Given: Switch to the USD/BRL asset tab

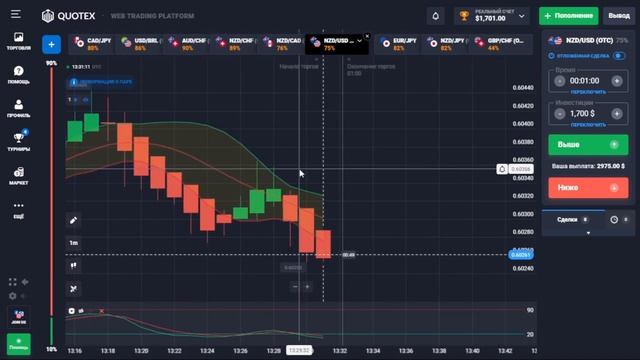Looking at the screenshot, I should coord(140,44).
